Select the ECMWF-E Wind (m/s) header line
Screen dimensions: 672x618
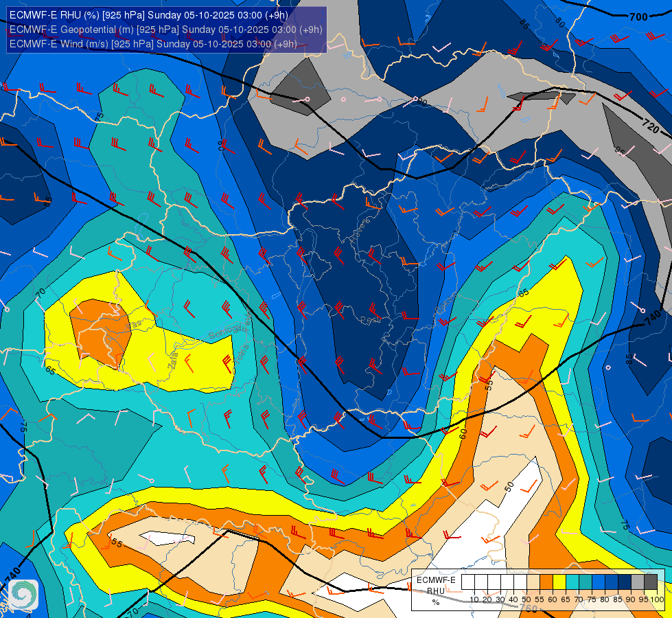pyautogui.click(x=153, y=44)
